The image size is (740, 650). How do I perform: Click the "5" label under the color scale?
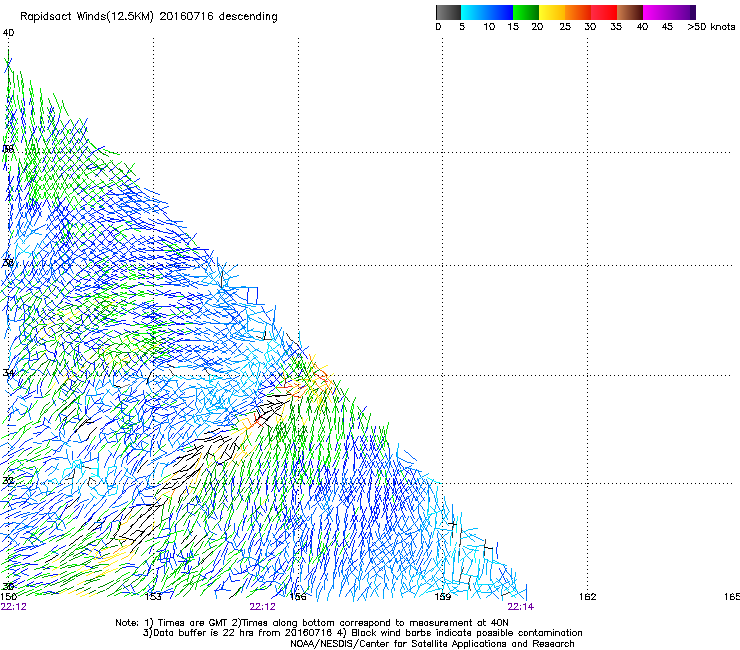pyautogui.click(x=462, y=27)
